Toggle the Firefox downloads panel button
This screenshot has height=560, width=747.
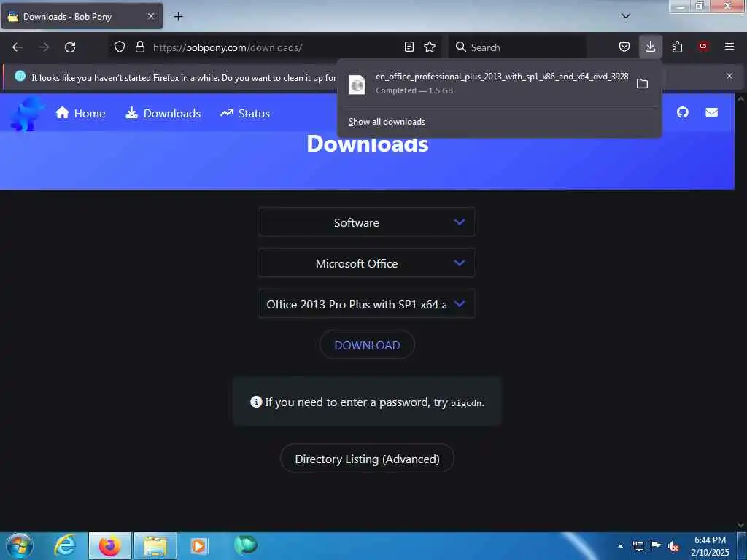pyautogui.click(x=650, y=47)
